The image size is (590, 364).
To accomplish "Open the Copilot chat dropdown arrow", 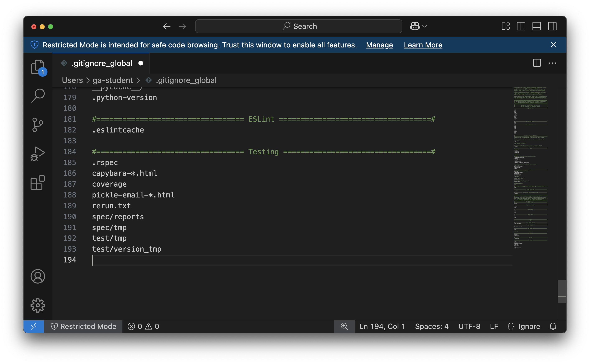I will [425, 26].
